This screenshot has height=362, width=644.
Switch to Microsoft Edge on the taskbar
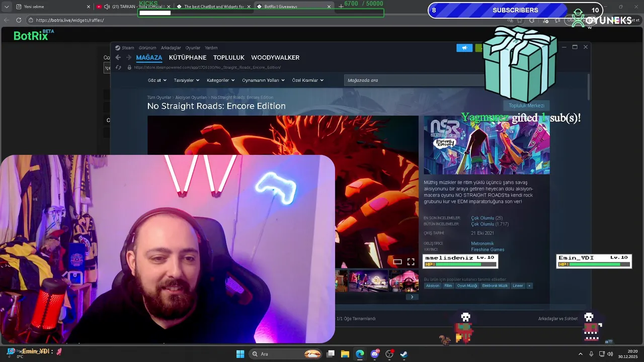360,354
